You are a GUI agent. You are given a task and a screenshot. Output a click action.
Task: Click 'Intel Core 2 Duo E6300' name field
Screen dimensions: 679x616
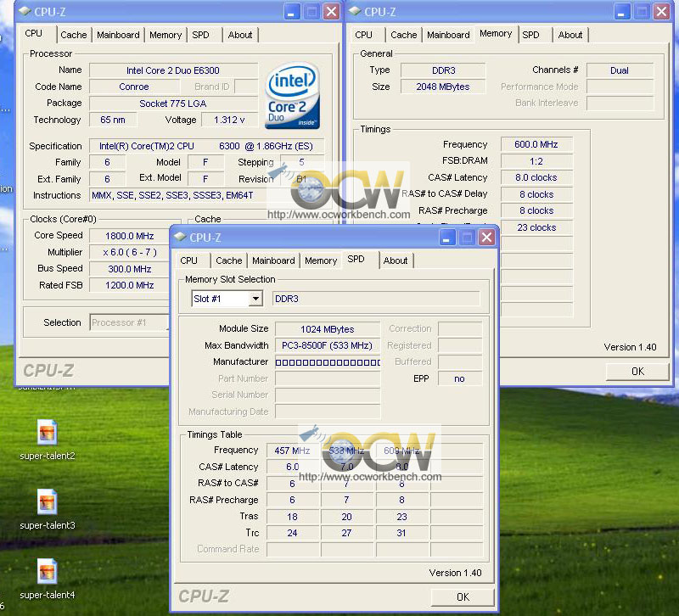[173, 70]
